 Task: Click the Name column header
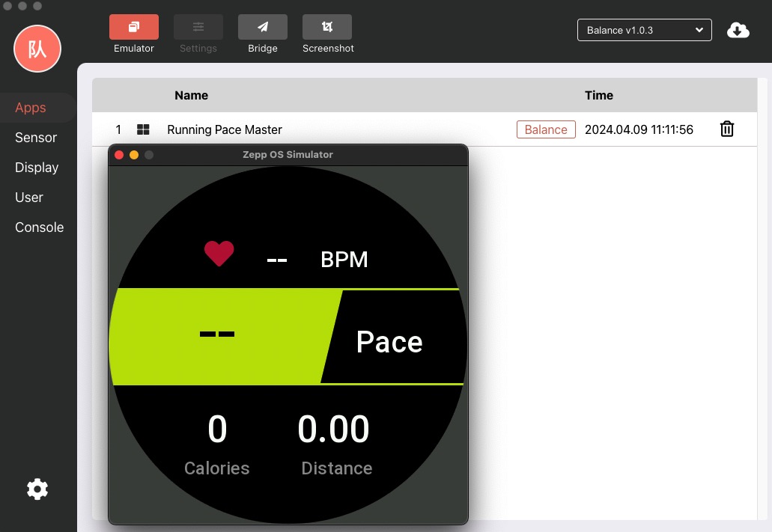click(191, 95)
